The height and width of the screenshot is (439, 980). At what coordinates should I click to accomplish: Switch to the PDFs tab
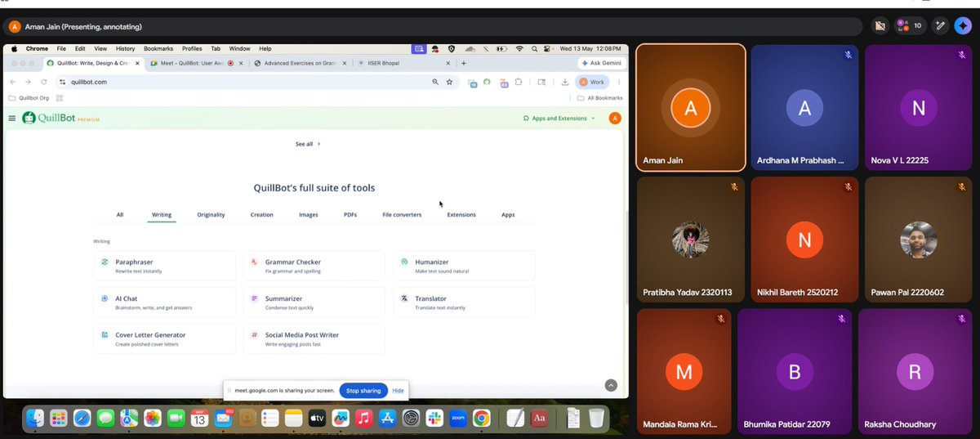[x=350, y=215]
